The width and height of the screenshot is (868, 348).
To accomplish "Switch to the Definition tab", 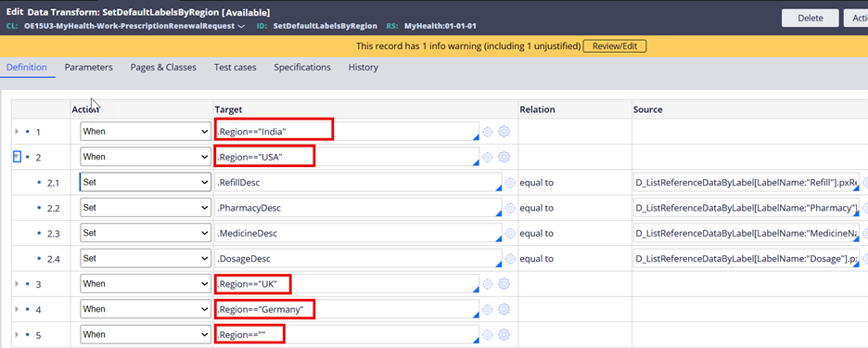I will coord(27,67).
